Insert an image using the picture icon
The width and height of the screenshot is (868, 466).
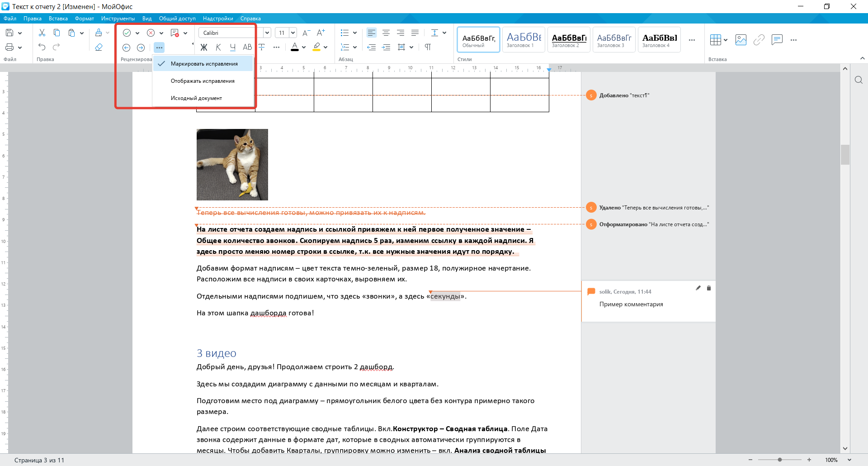click(x=741, y=40)
